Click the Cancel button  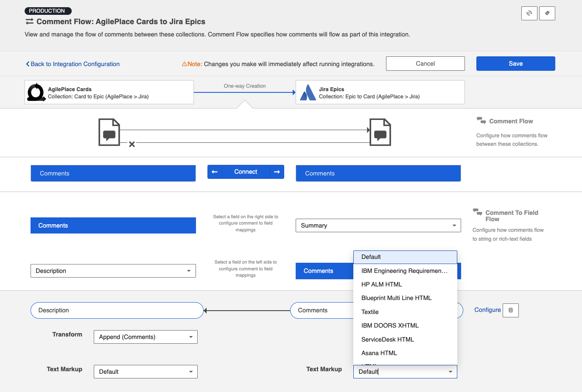[425, 64]
